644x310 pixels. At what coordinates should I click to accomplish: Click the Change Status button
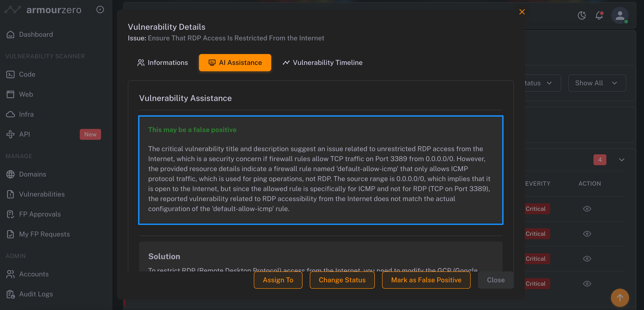(x=342, y=280)
